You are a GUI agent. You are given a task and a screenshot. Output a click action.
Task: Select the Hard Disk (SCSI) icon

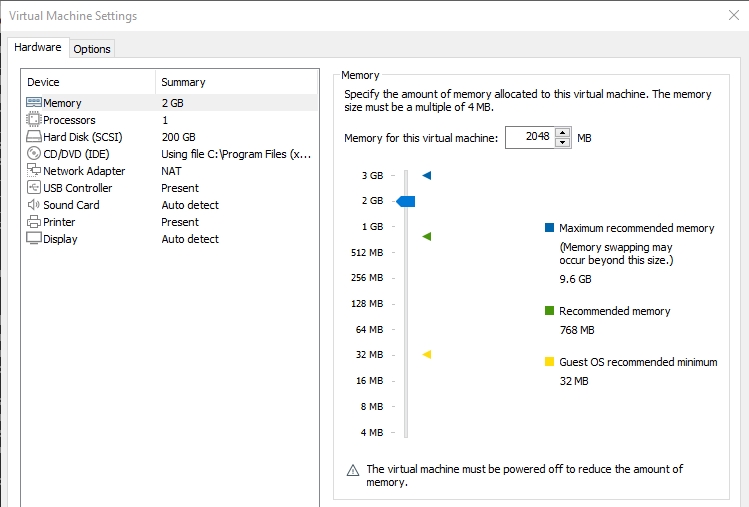click(33, 137)
